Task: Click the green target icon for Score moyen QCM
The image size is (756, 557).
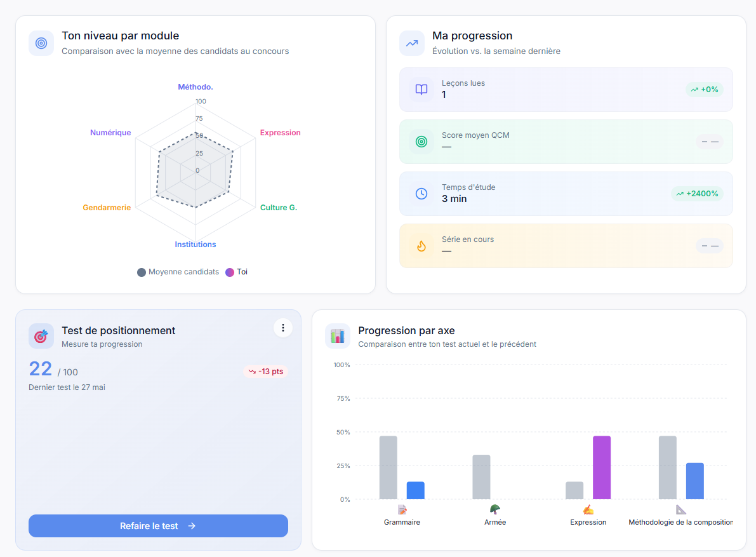Action: coord(421,142)
